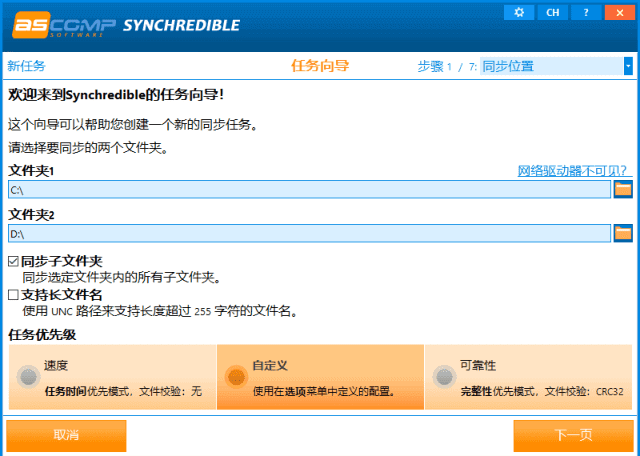Screen dimensions: 640x456
Task: Browse for 文件夹2 using the folder icon
Action: pyautogui.click(x=623, y=234)
